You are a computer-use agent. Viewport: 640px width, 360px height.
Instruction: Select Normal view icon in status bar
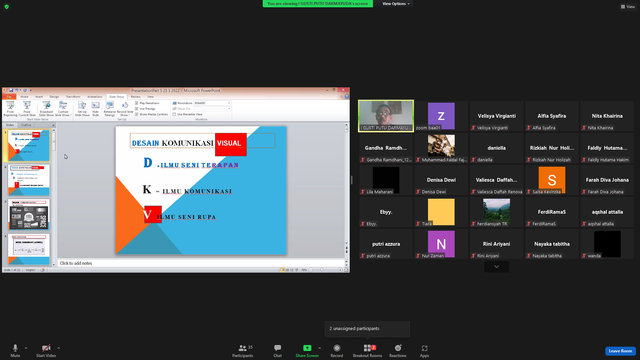(x=282, y=270)
